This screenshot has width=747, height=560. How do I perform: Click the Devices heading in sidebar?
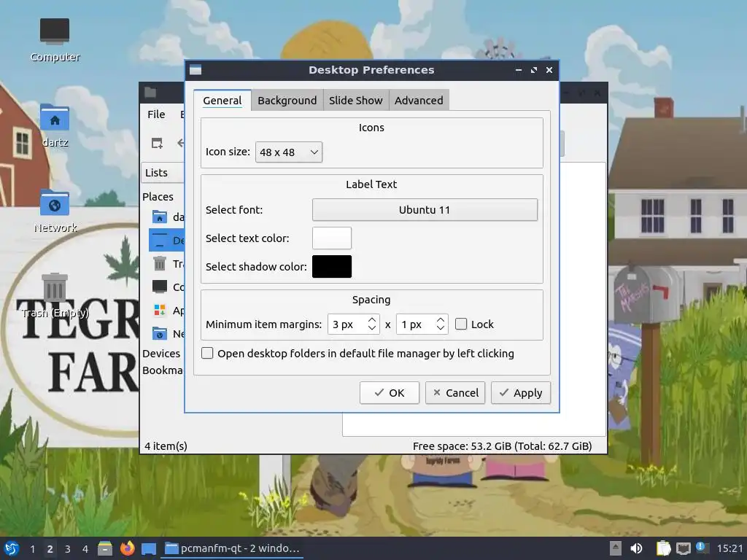pyautogui.click(x=161, y=354)
